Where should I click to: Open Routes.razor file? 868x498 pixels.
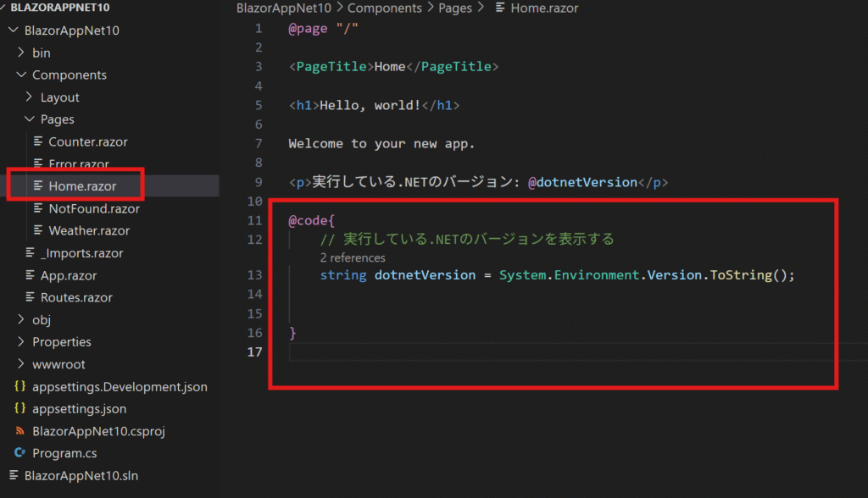coord(76,297)
